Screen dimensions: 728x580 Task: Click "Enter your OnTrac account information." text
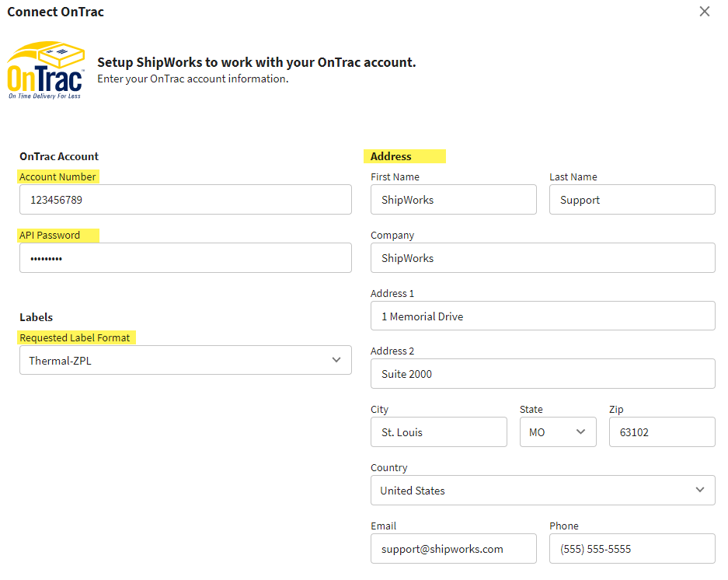pos(193,79)
